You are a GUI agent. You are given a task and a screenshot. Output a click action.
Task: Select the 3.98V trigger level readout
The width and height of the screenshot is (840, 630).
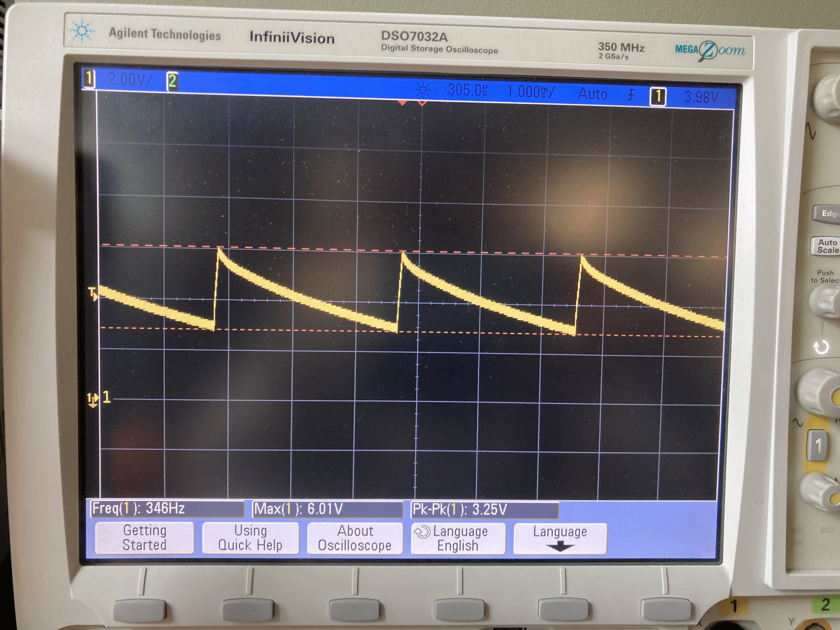pyautogui.click(x=701, y=97)
